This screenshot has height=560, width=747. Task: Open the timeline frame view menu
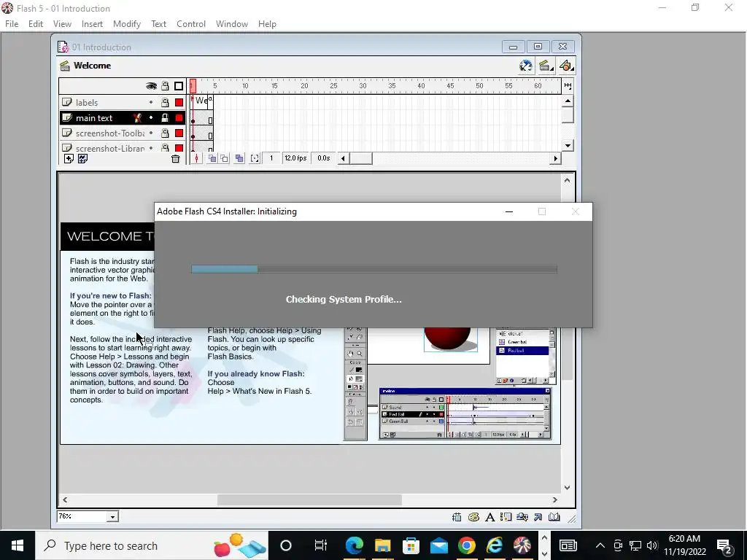568,86
